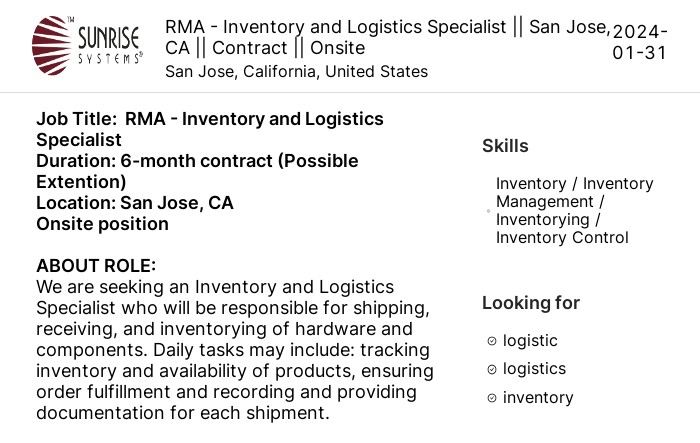Click the 2024-01-31 posting date
Image resolution: width=700 pixels, height=443 pixels.
pos(640,42)
